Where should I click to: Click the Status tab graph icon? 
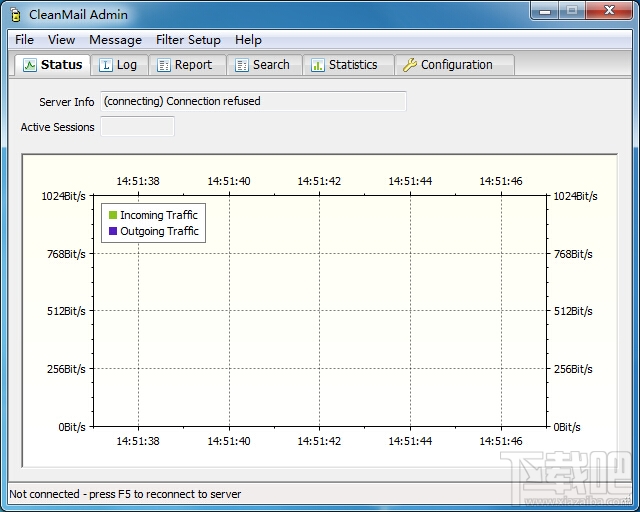[x=29, y=65]
